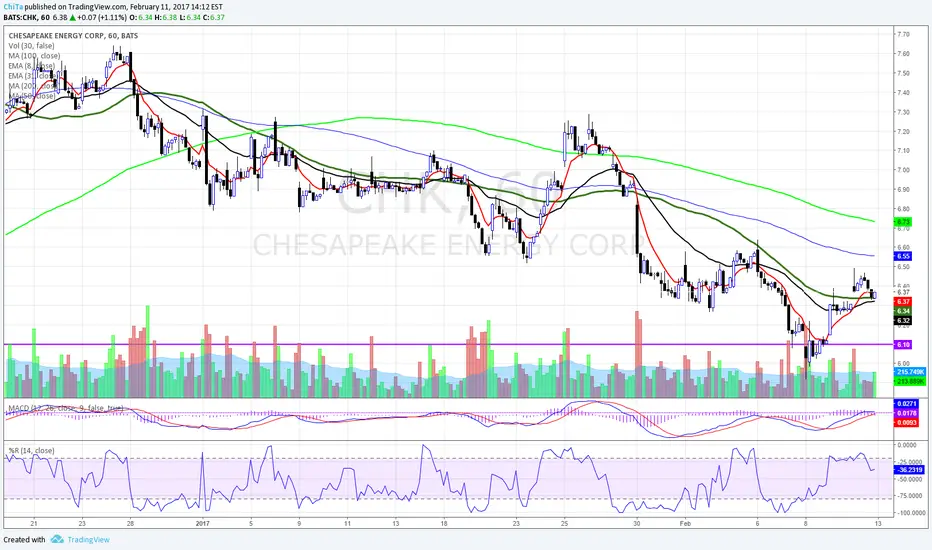Image resolution: width=932 pixels, height=550 pixels.
Task: Click the Feb label on the time axis
Action: (x=685, y=524)
